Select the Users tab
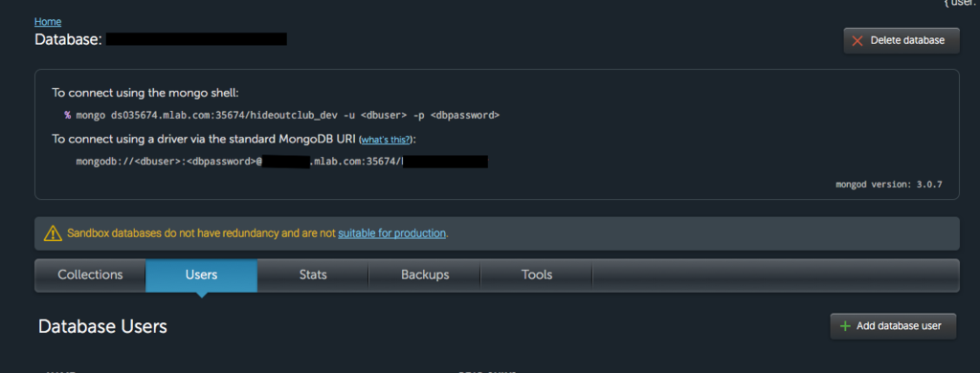The image size is (980, 373). pyautogui.click(x=201, y=275)
